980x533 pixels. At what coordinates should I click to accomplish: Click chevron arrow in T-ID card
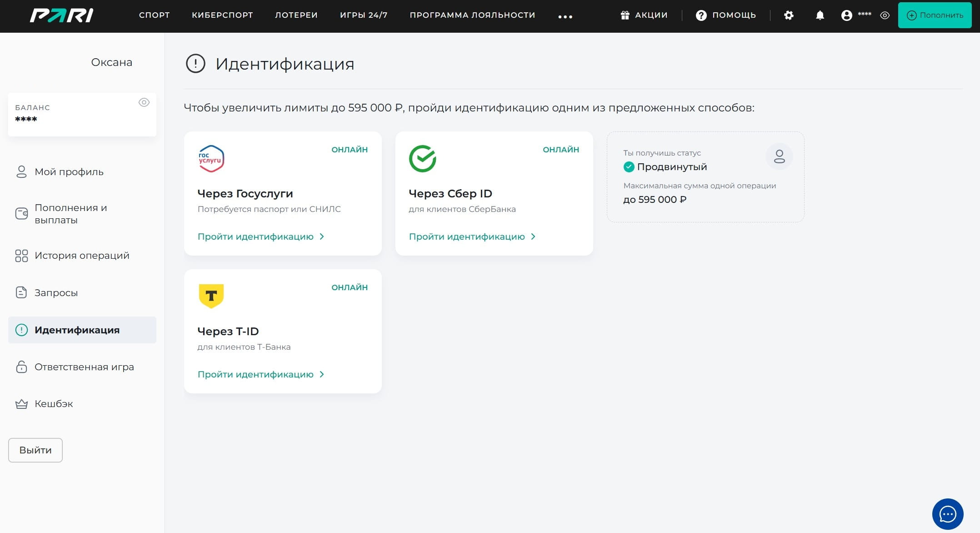pyautogui.click(x=322, y=374)
